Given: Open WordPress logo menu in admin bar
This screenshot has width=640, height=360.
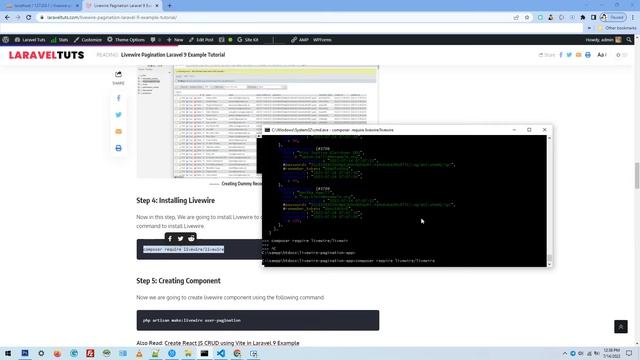Looking at the screenshot, I should point(6,40).
